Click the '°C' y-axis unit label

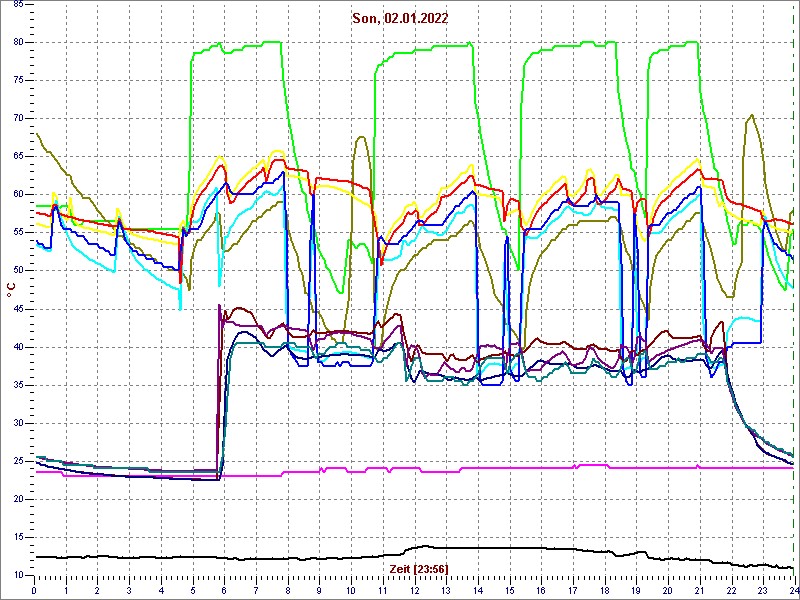click(11, 290)
